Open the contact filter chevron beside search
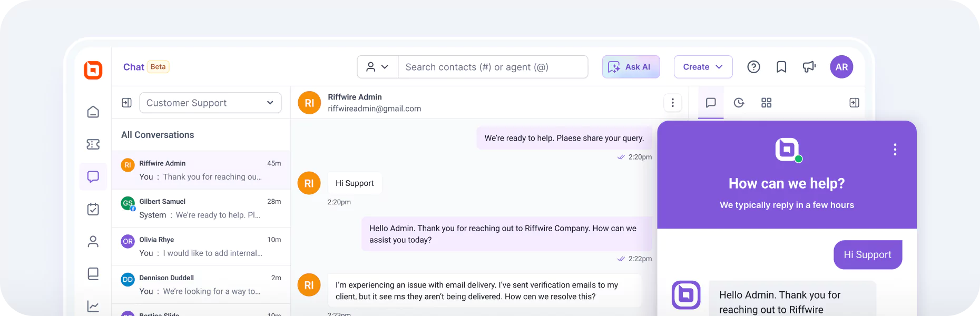The width and height of the screenshot is (980, 316). [x=377, y=67]
